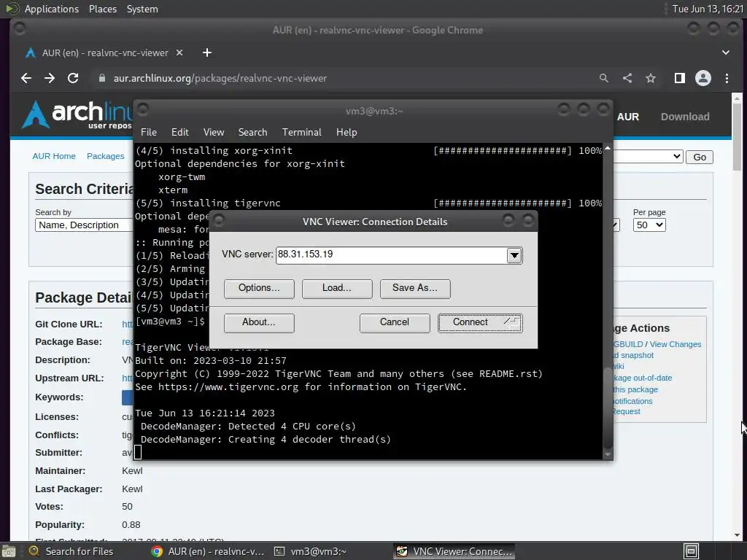Image resolution: width=747 pixels, height=560 pixels.
Task: Click the site lock icon in address bar
Action: pos(101,78)
